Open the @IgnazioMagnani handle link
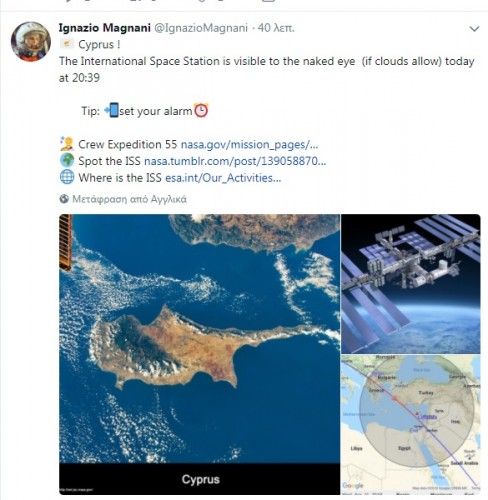Viewport: 488px width, 500px height. [x=201, y=28]
